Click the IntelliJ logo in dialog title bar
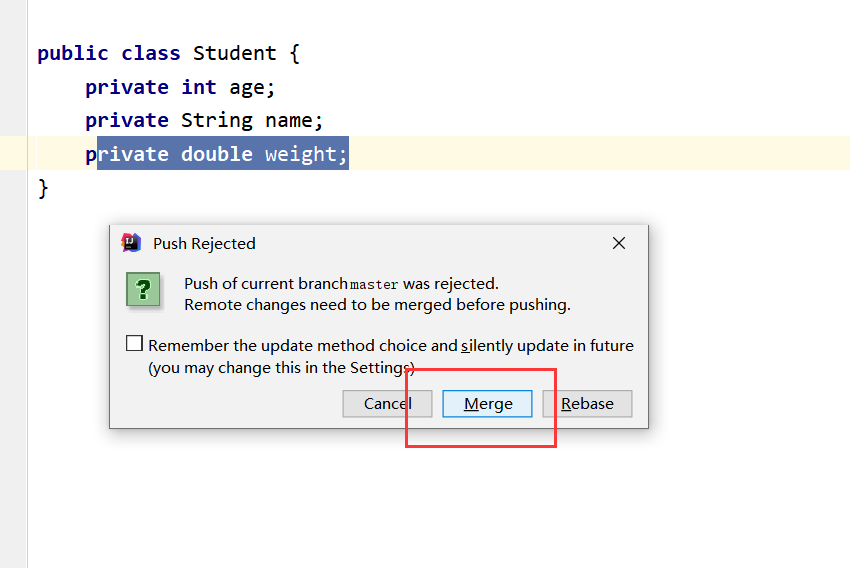Screen dimensions: 850x568 coord(131,243)
